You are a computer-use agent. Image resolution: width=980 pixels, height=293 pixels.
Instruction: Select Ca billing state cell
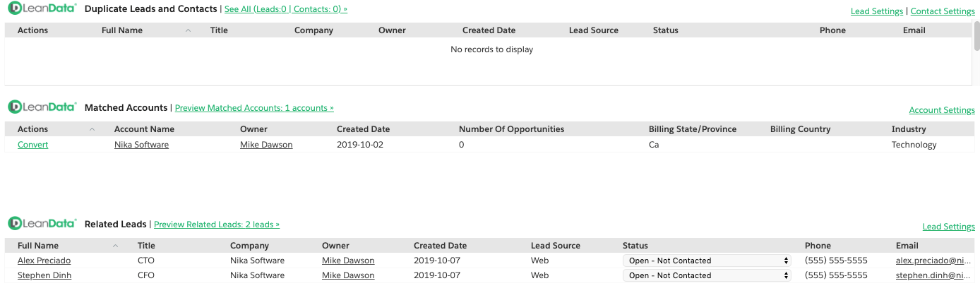tap(654, 145)
